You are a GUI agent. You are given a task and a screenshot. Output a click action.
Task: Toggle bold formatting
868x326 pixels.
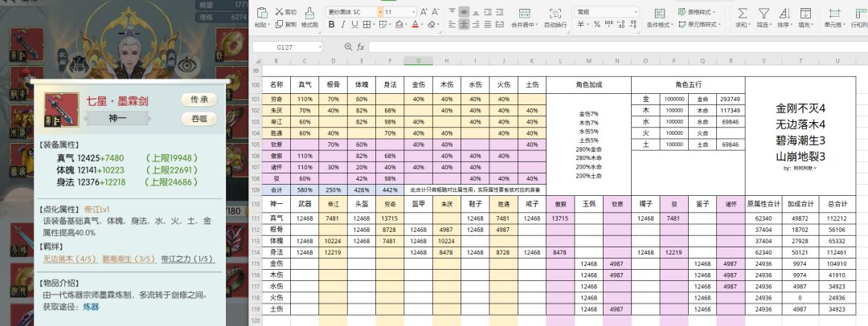coord(332,24)
